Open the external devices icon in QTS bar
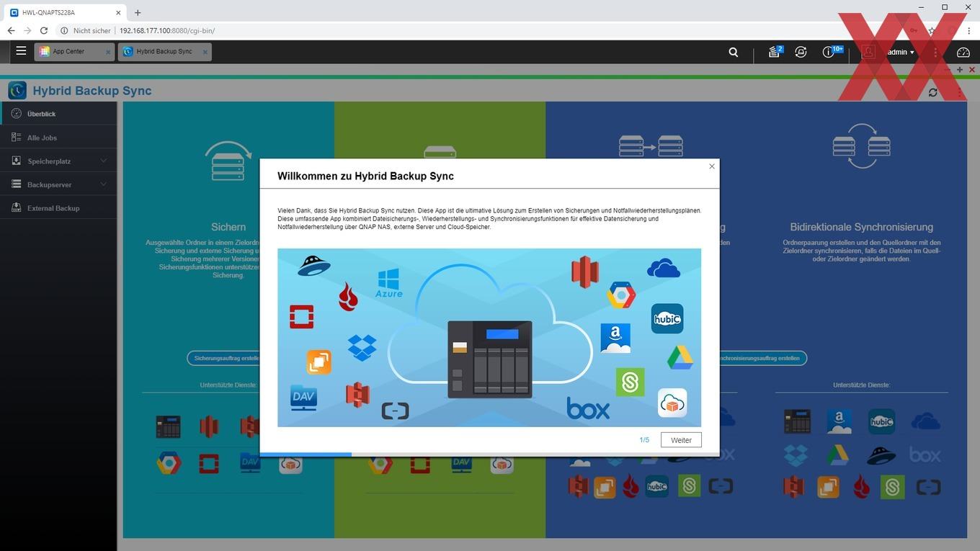This screenshot has height=551, width=980. [x=801, y=52]
